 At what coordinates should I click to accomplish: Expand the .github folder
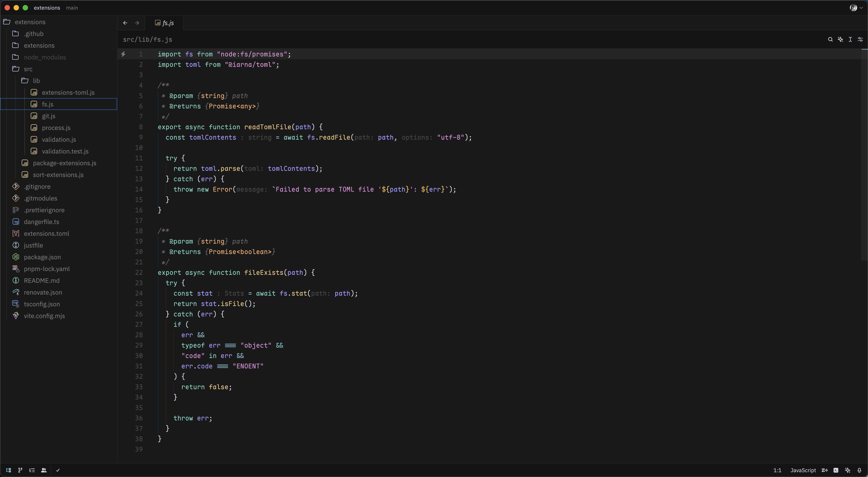click(x=59, y=34)
